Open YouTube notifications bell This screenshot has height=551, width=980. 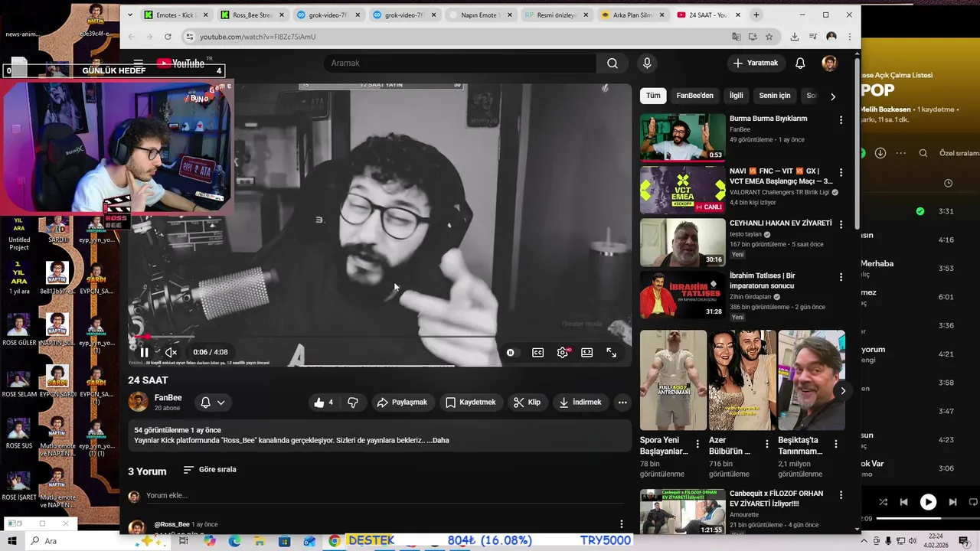click(x=800, y=64)
